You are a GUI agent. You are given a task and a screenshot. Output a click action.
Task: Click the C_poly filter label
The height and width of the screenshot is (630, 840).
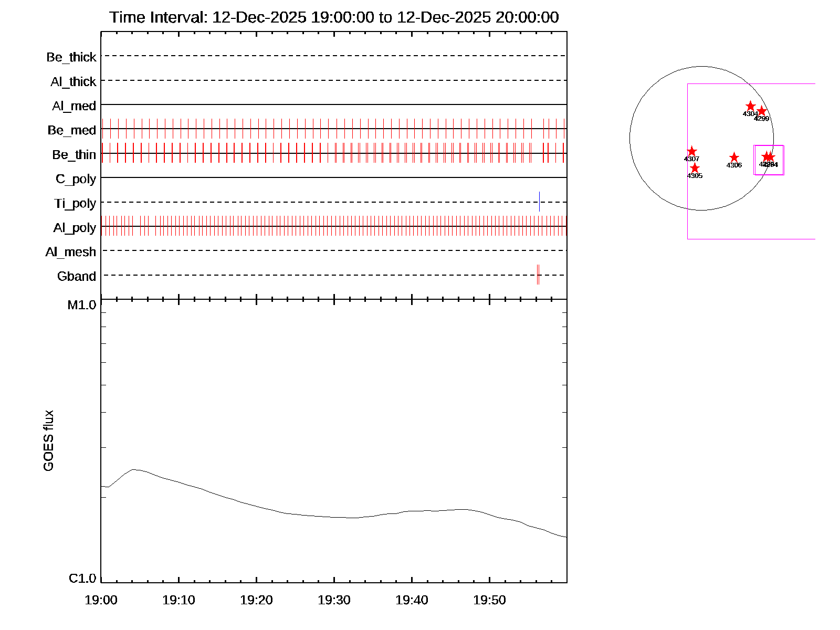[x=76, y=179]
